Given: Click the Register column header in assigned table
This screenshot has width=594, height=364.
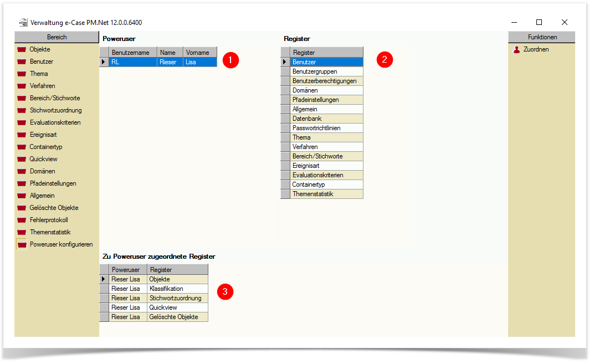Looking at the screenshot, I should (x=177, y=269).
